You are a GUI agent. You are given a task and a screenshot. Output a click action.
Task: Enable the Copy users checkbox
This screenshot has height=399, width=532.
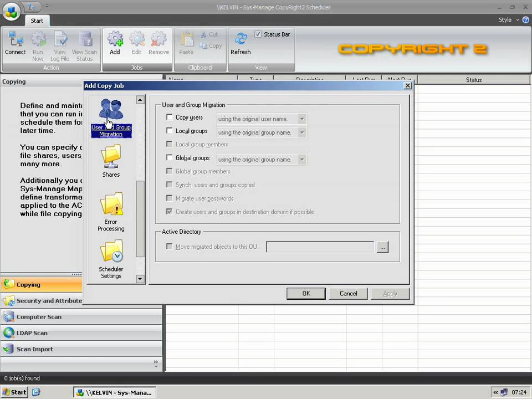point(170,117)
